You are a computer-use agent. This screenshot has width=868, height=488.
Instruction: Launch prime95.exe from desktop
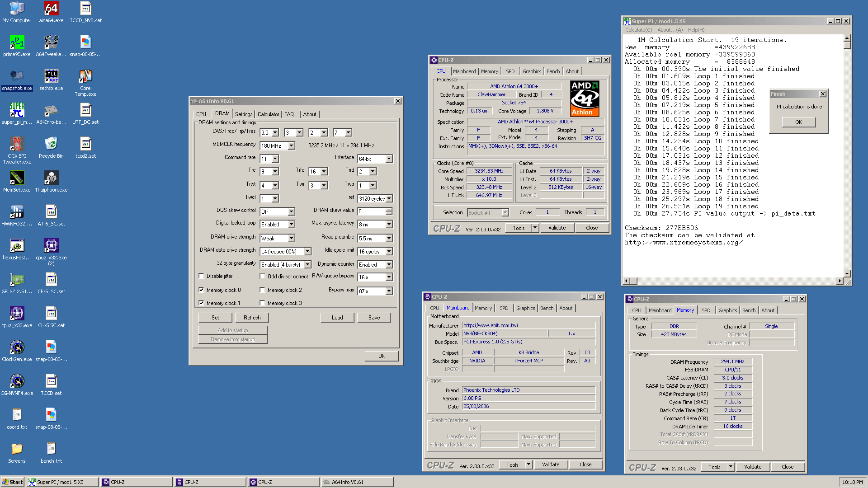click(x=17, y=46)
